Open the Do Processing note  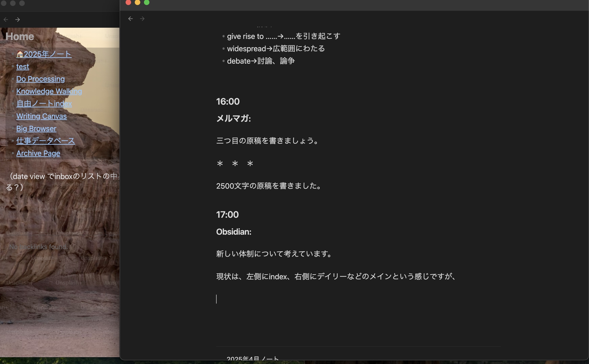40,79
